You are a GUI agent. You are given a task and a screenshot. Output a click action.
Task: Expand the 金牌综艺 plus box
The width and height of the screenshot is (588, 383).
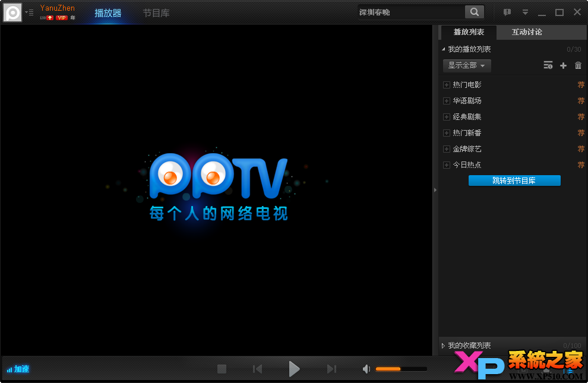point(446,149)
